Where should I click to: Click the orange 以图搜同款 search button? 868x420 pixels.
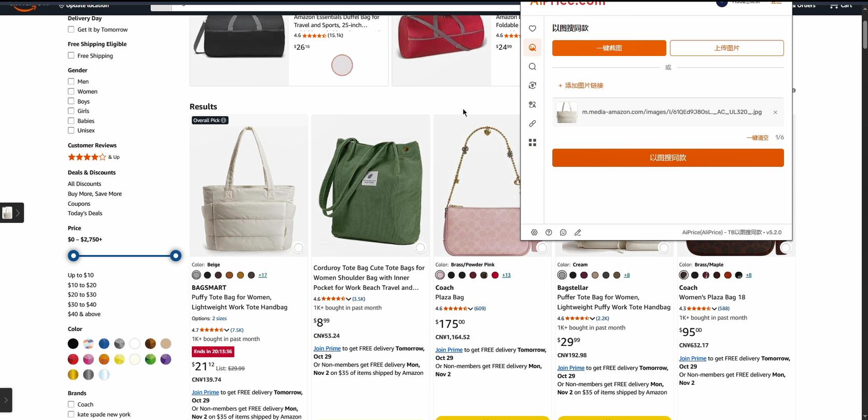tap(668, 158)
